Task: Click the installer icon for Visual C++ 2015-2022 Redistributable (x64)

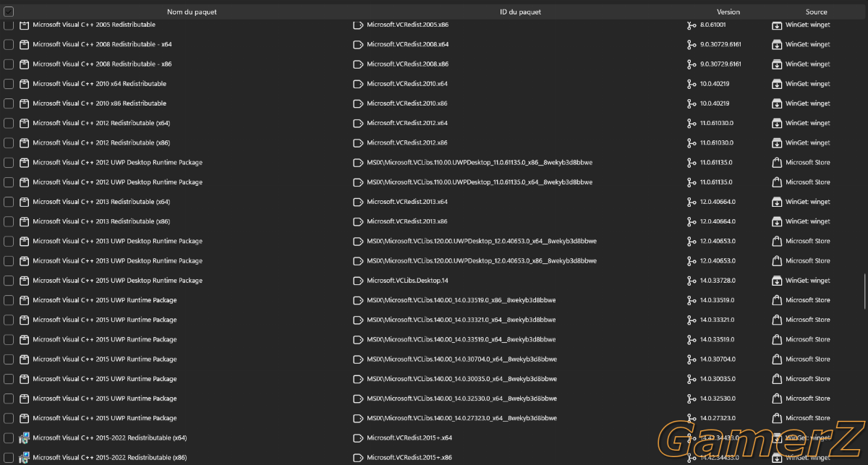Action: point(24,438)
